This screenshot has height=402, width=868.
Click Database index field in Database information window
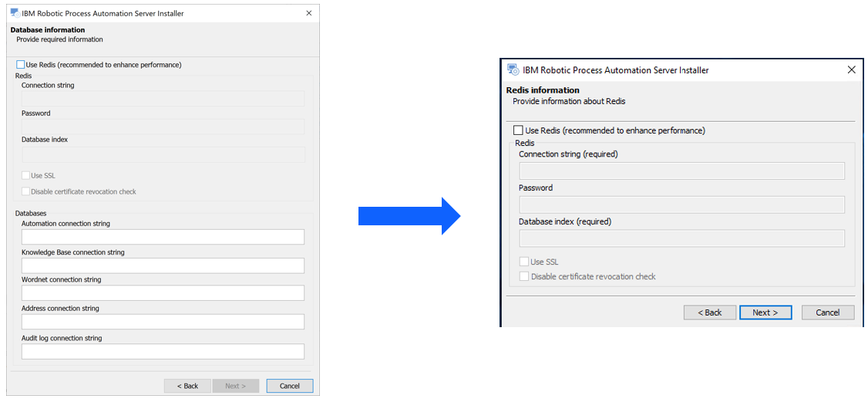(x=163, y=154)
